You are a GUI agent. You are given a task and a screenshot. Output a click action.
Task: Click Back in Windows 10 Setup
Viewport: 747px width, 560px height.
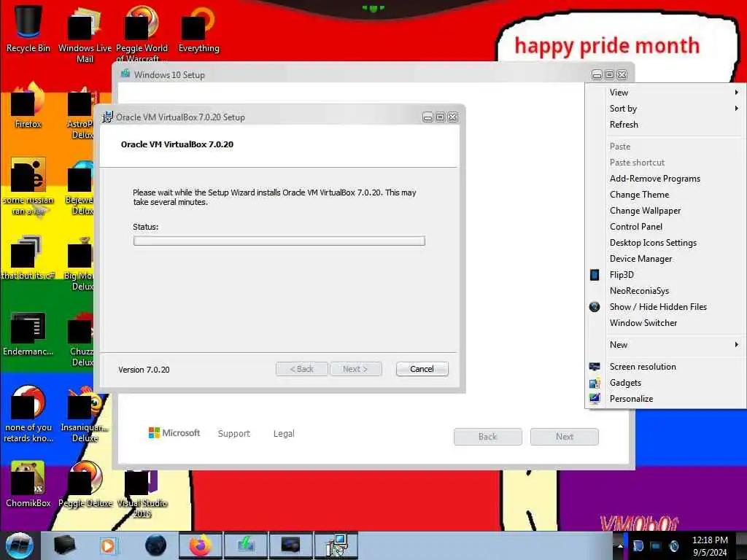487,437
